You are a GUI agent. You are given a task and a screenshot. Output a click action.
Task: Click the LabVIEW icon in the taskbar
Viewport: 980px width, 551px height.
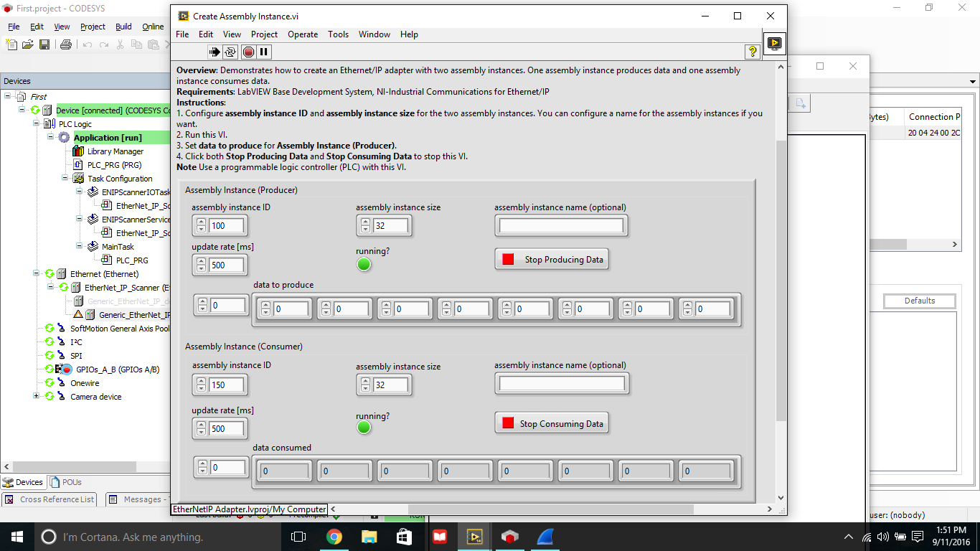(x=474, y=537)
